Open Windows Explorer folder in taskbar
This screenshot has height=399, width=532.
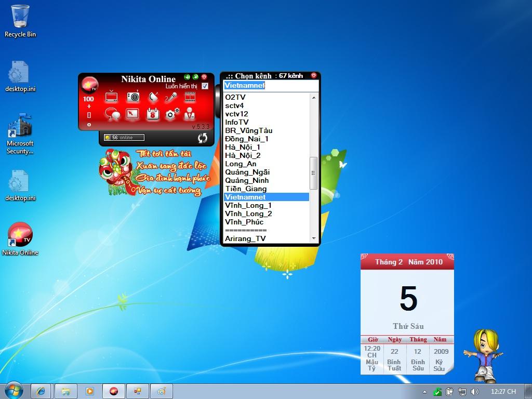tap(66, 392)
